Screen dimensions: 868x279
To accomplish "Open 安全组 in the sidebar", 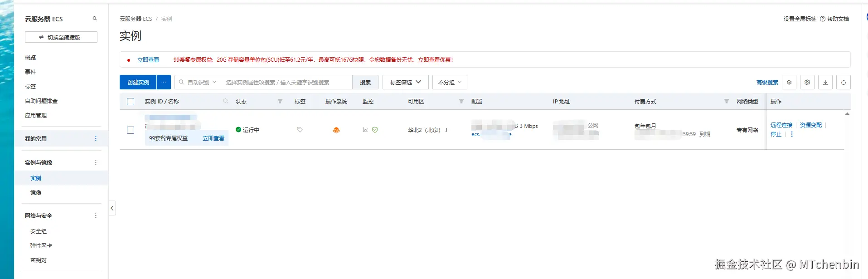I will (39, 231).
